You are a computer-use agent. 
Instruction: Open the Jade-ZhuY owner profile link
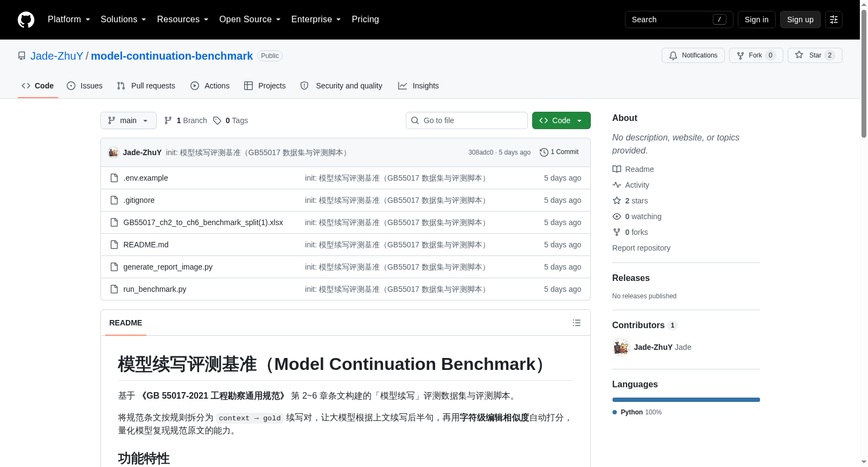[57, 56]
